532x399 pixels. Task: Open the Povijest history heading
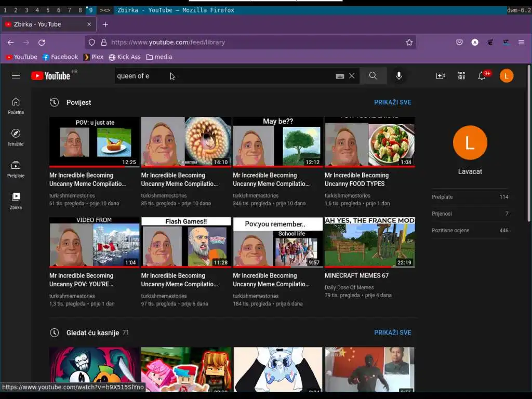pos(79,102)
